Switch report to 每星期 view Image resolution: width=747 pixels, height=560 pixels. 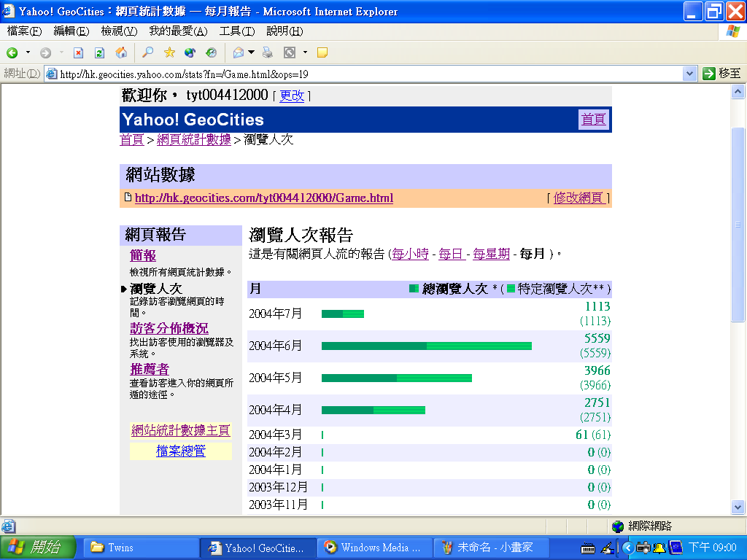(491, 254)
